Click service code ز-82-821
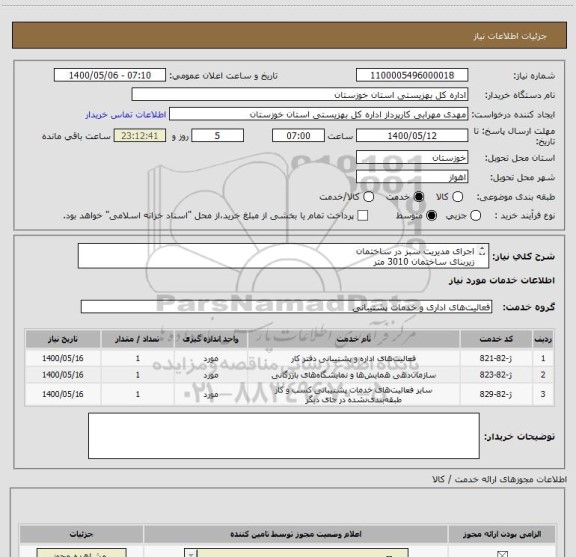Image resolution: width=576 pixels, height=557 pixels. [496, 358]
